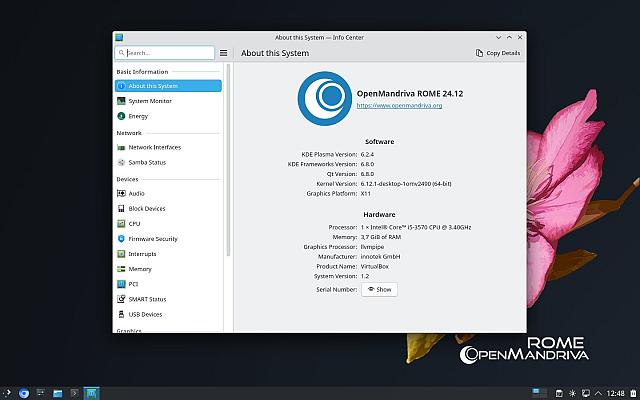Click into the Search field
The image size is (640, 400).
point(164,53)
